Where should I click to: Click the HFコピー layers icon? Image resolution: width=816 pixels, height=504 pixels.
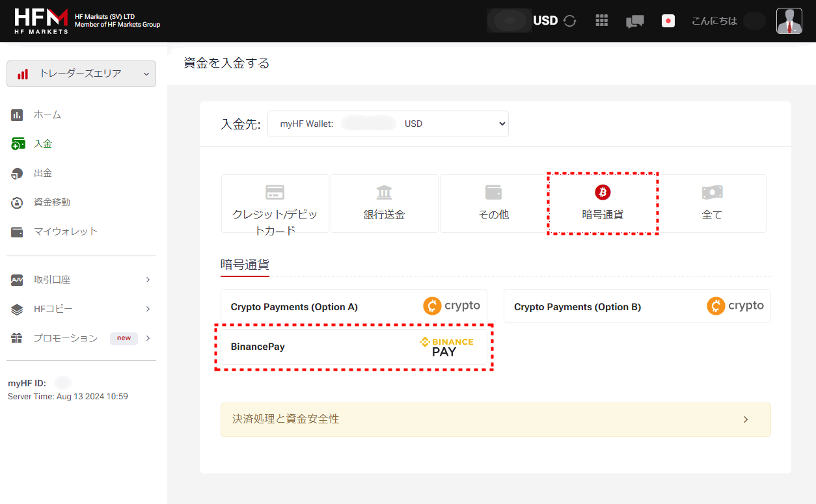pos(18,310)
